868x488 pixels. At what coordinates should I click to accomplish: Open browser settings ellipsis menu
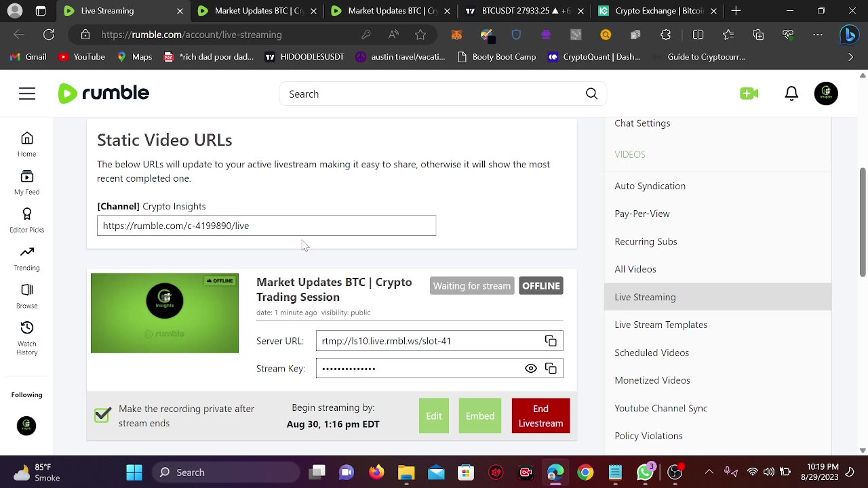[818, 35]
